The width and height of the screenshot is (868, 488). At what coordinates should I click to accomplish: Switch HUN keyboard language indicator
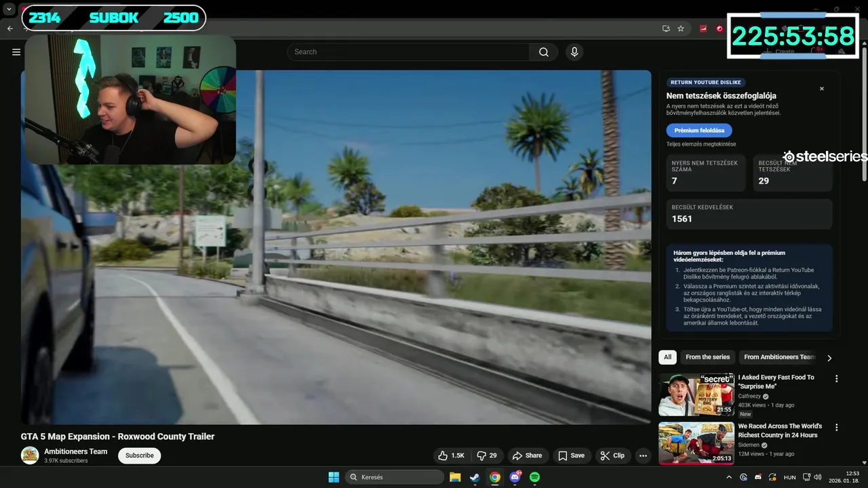tap(790, 477)
